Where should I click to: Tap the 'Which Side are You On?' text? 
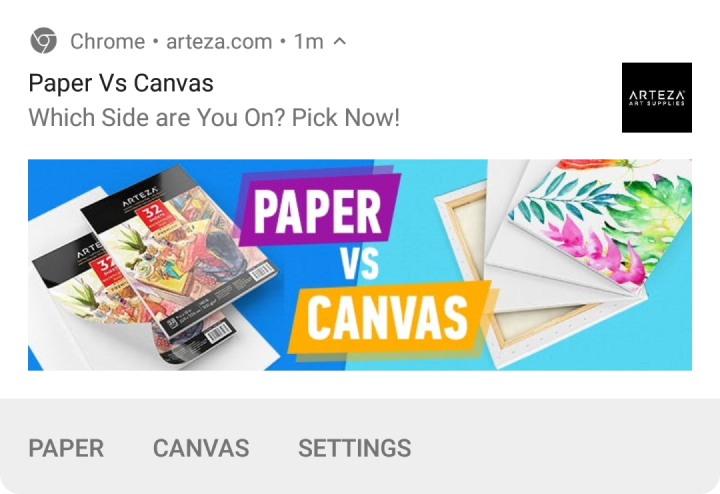pyautogui.click(x=157, y=118)
